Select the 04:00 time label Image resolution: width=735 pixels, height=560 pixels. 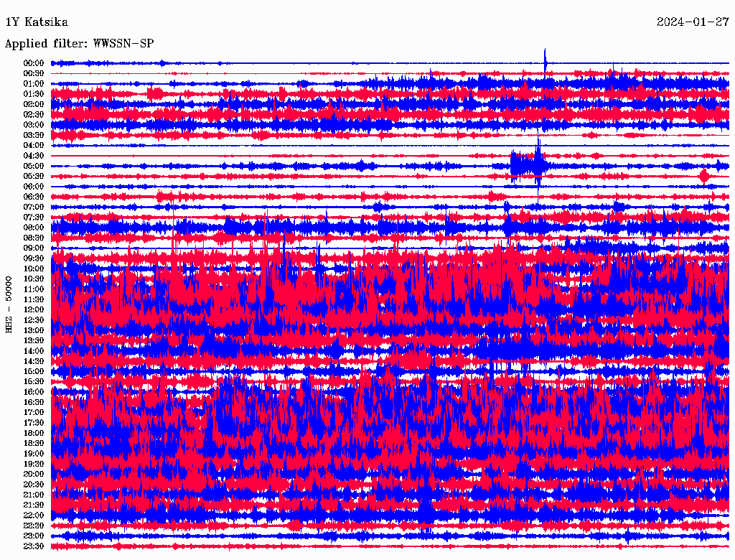tap(34, 146)
